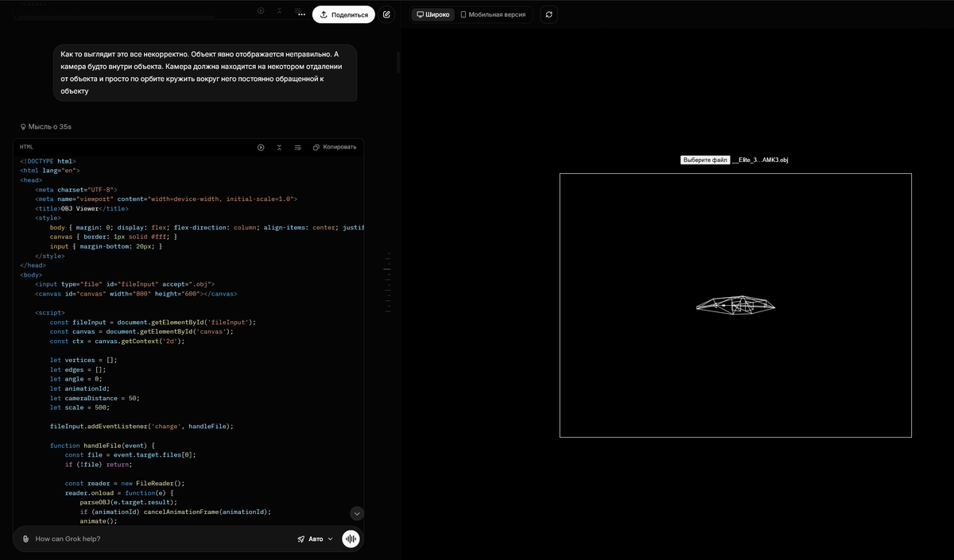Click the scroll-to-bottom chevron button

coord(357,513)
